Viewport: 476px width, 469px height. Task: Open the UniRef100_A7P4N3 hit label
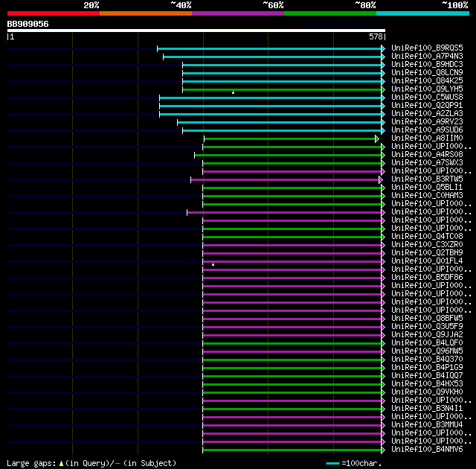tap(427, 56)
